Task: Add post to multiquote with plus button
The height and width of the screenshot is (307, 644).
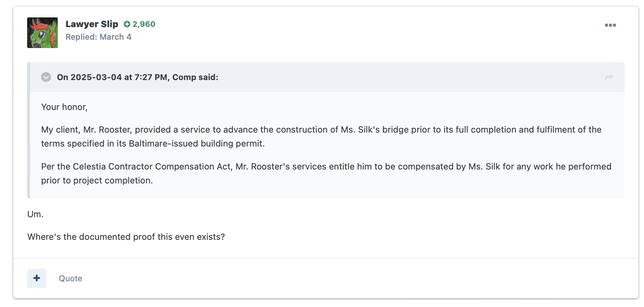Action: click(x=37, y=278)
